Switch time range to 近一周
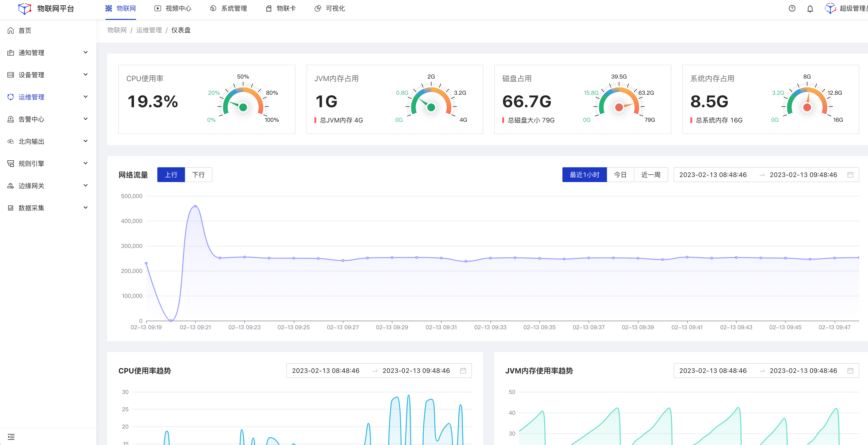Viewport: 868px width, 445px height. tap(650, 175)
